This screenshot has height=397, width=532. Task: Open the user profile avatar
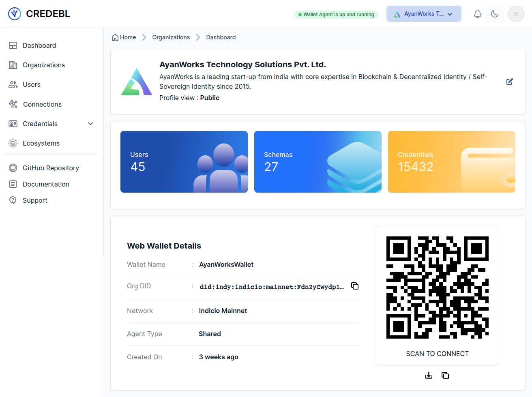[516, 14]
